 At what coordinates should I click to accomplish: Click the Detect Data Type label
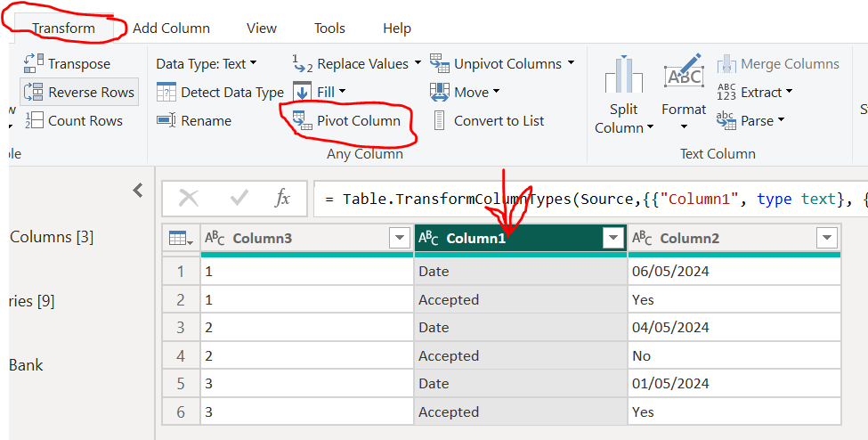(232, 92)
